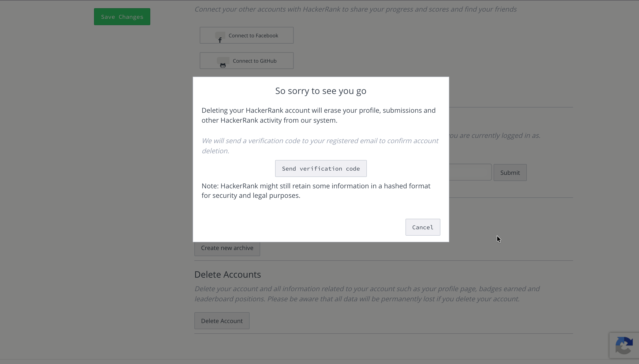Click the 'permanently lost' warning description
This screenshot has height=364, width=639.
click(367, 294)
